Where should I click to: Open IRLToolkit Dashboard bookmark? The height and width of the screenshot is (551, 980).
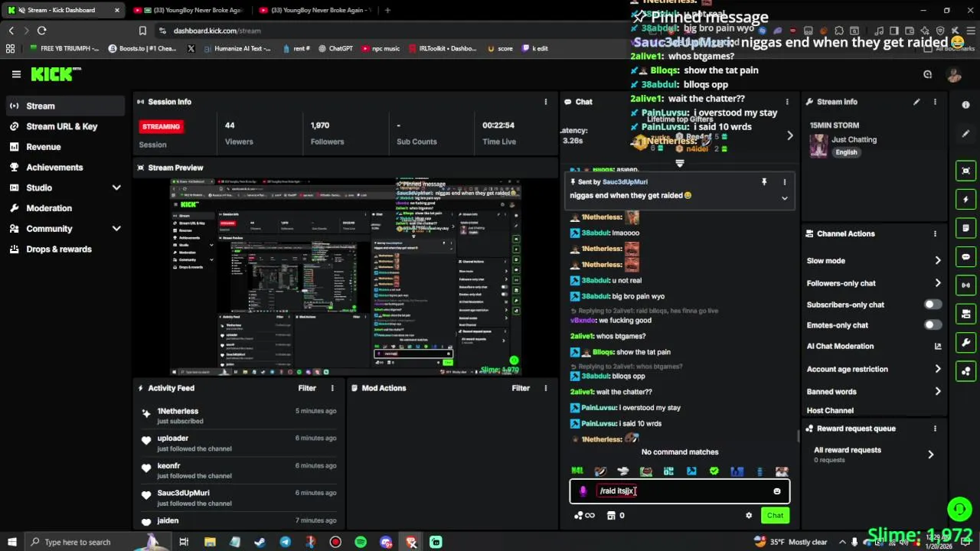coord(442,48)
